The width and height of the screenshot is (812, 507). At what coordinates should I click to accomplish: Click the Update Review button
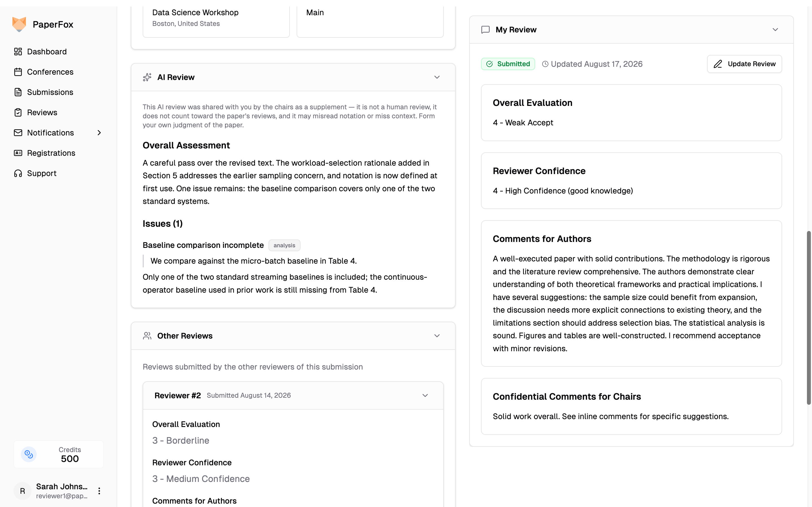pos(744,64)
